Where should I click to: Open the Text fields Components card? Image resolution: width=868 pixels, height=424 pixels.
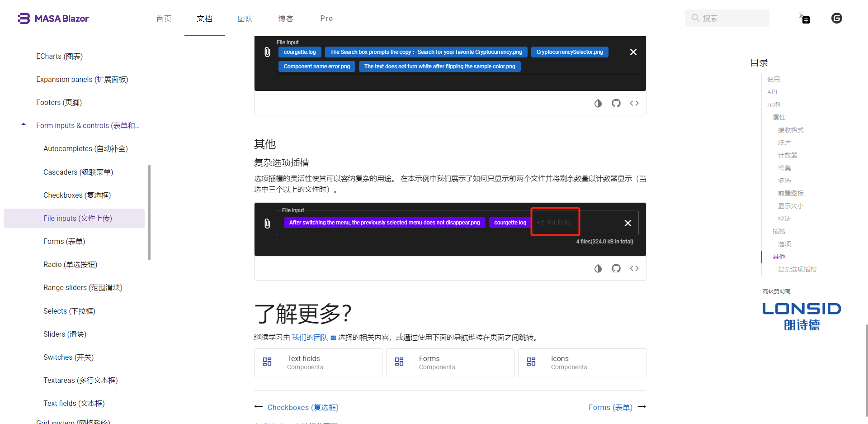pyautogui.click(x=318, y=363)
